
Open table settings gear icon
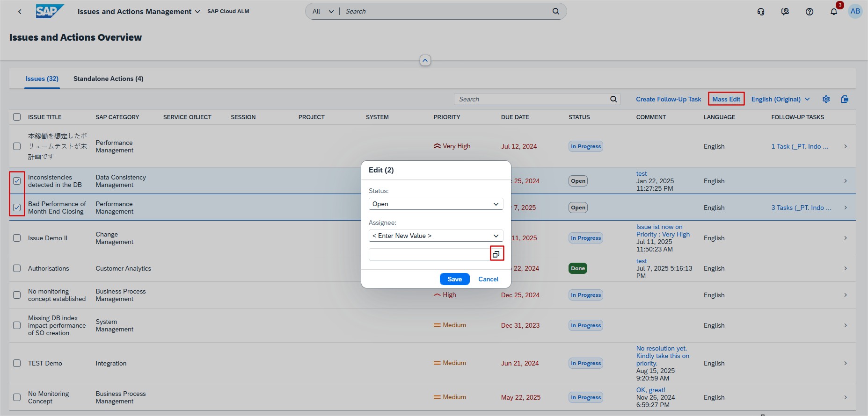click(826, 99)
